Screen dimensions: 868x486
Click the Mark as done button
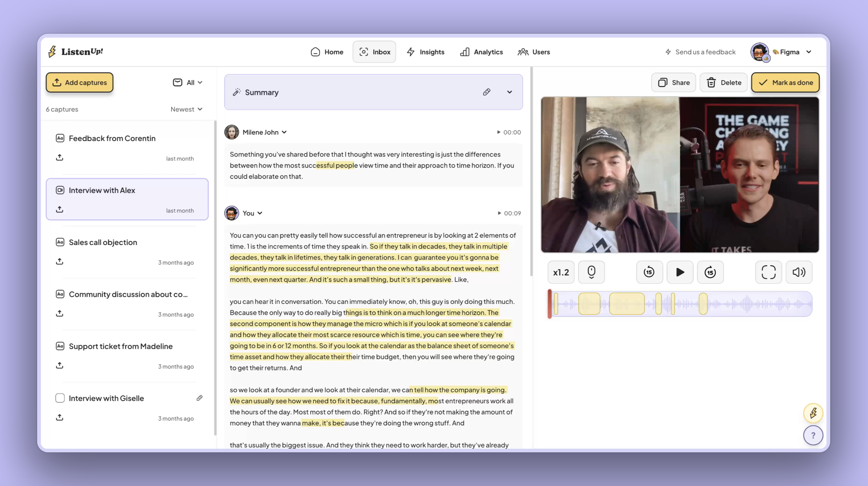point(785,82)
